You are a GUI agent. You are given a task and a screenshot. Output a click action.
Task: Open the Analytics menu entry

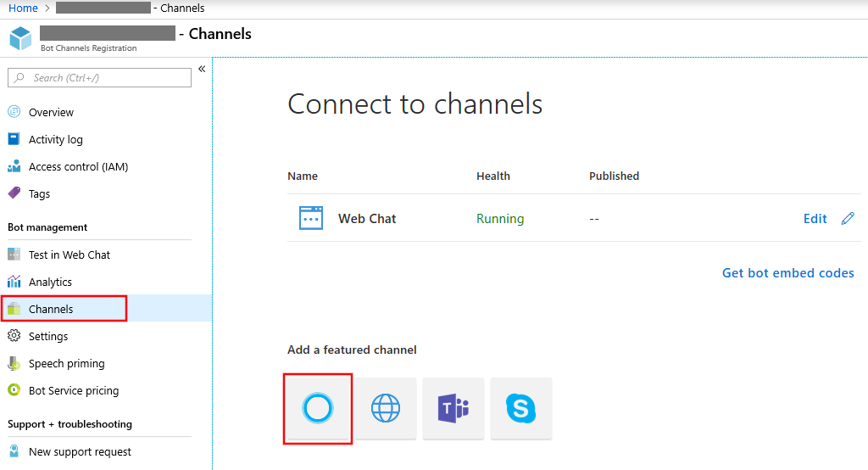tap(50, 283)
